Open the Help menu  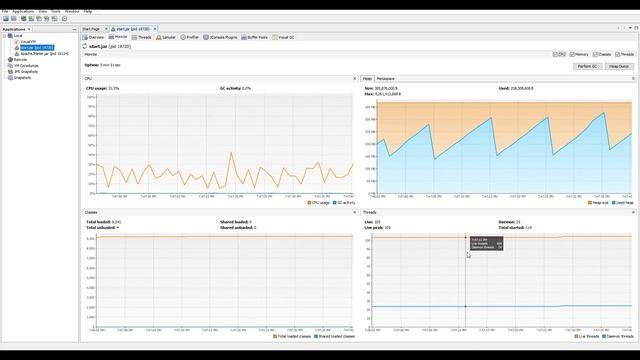(87, 11)
